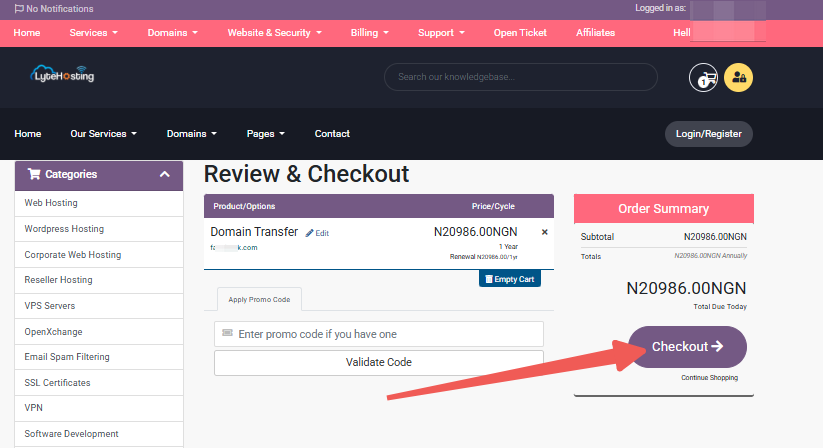The image size is (823, 448).
Task: Click the Categories header cart icon
Action: [x=34, y=174]
